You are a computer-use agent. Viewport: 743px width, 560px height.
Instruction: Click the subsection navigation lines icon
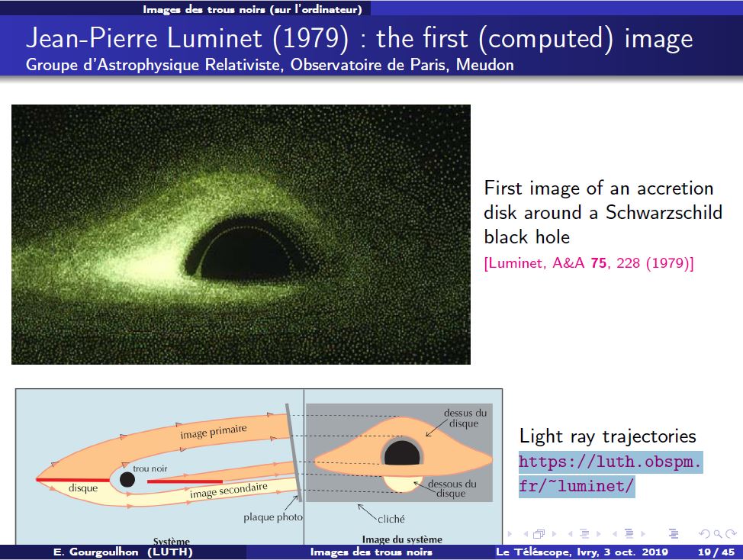coord(584,533)
